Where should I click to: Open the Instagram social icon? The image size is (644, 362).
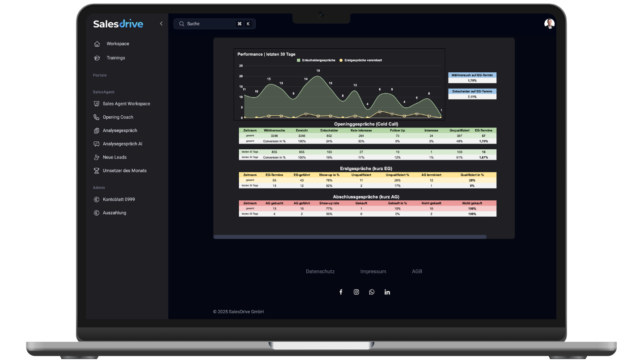tap(356, 292)
